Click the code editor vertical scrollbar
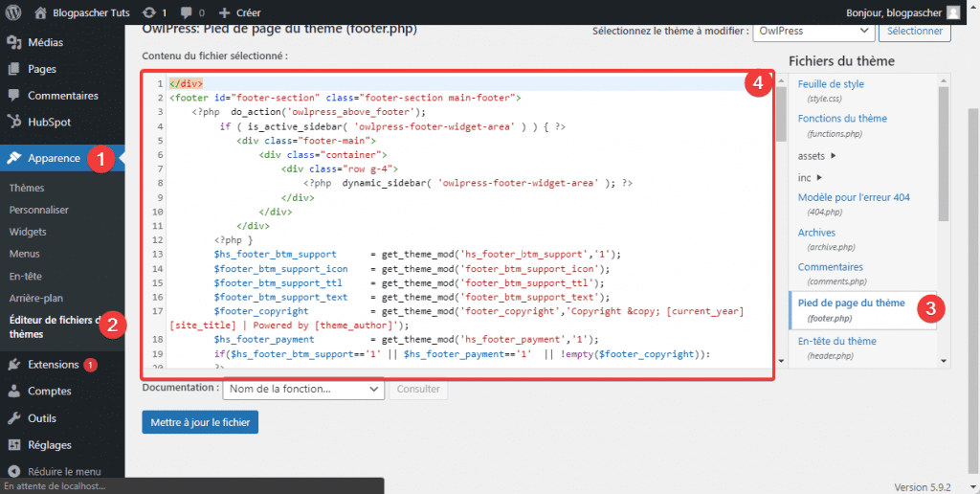This screenshot has width=980, height=494. [781, 113]
